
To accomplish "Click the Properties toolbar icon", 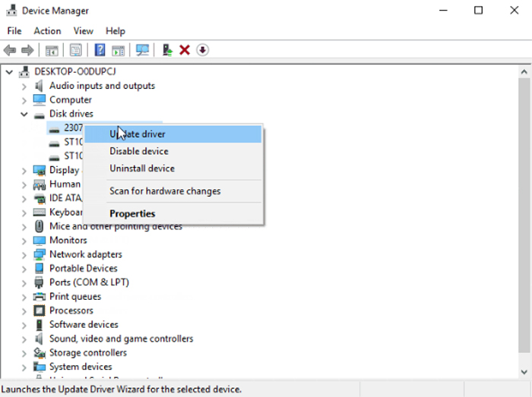I will [76, 50].
